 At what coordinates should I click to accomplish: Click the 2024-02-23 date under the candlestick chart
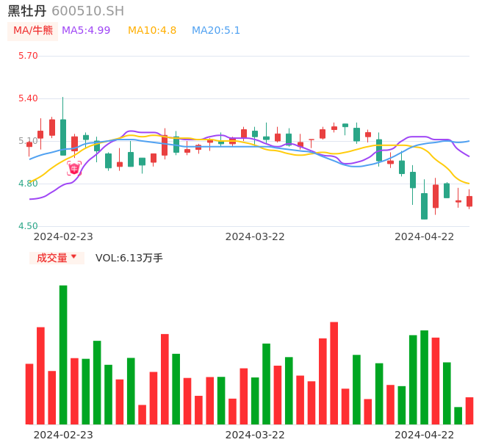point(63,236)
